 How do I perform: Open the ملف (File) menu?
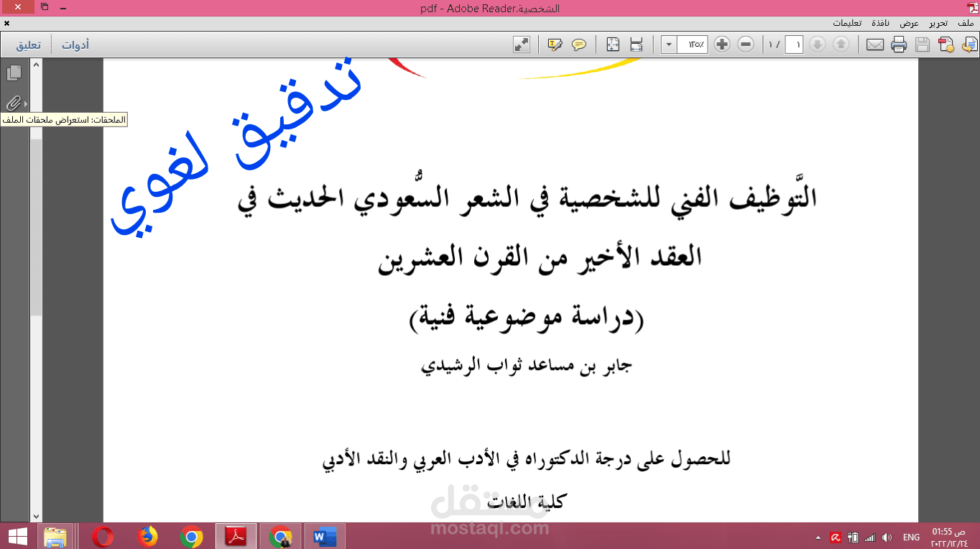(x=966, y=23)
